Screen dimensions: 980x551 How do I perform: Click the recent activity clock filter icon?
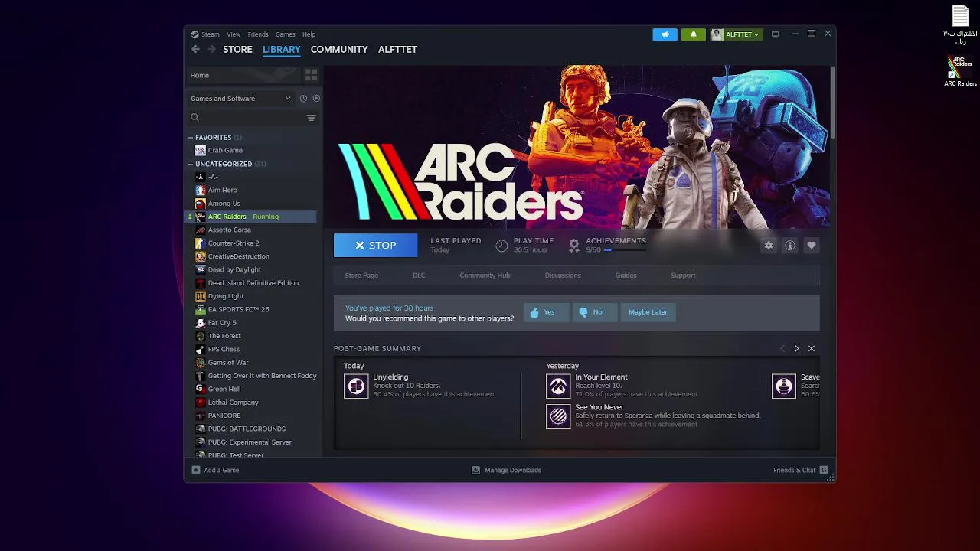click(x=303, y=98)
